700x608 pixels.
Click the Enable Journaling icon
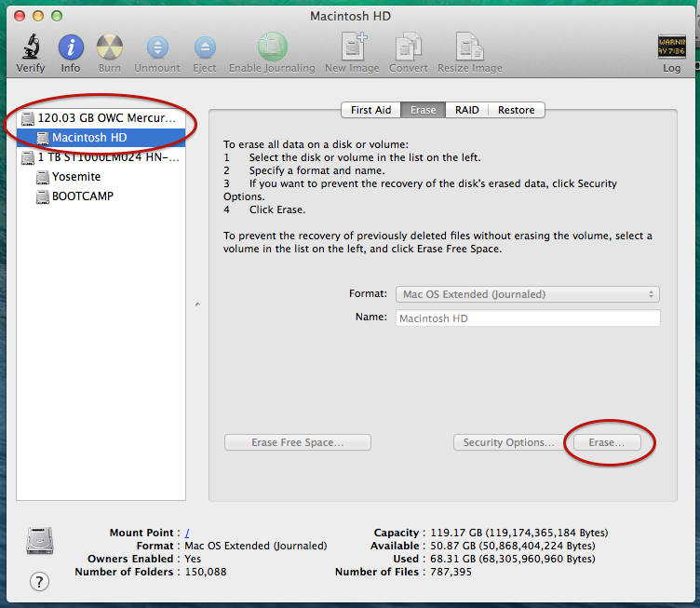pos(272,47)
